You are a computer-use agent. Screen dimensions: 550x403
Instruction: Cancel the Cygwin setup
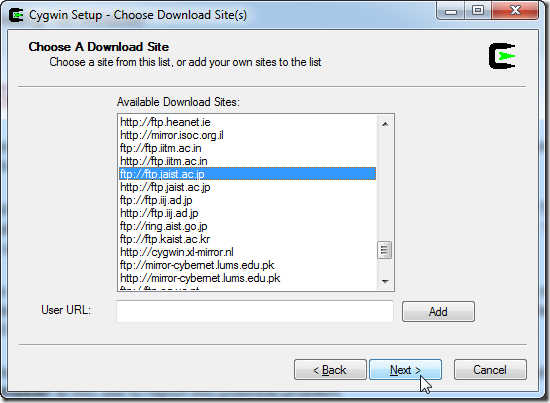pos(490,370)
